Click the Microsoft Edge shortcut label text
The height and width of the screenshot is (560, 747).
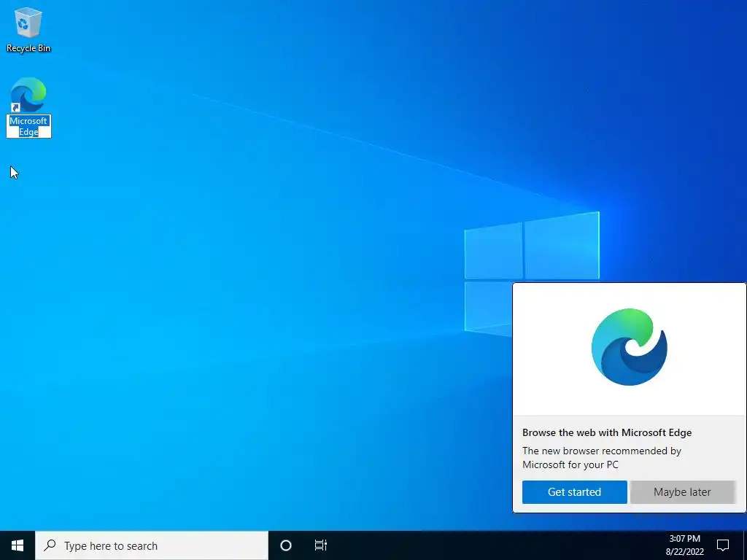point(28,126)
